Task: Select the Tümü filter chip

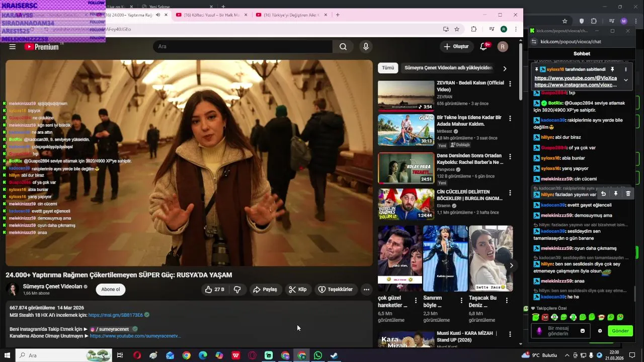Action: pyautogui.click(x=388, y=68)
